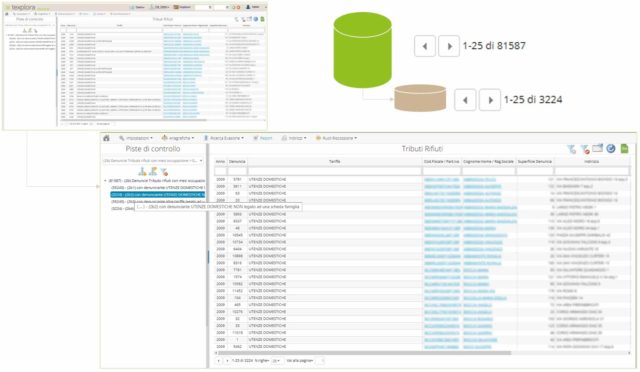Click the small texplora screenshot thumbnail
The image size is (640, 372).
pos(135,65)
